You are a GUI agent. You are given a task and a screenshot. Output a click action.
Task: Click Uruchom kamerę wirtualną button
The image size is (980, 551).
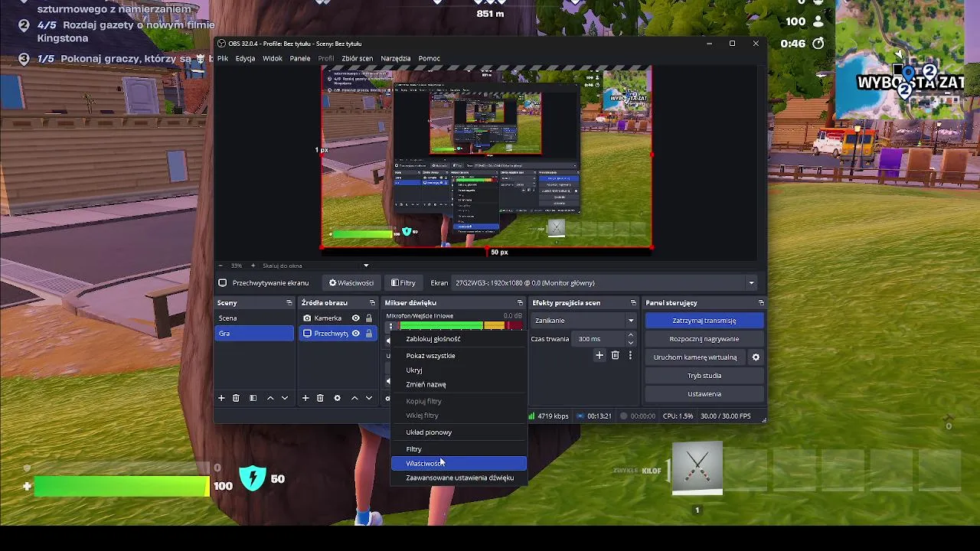(695, 357)
